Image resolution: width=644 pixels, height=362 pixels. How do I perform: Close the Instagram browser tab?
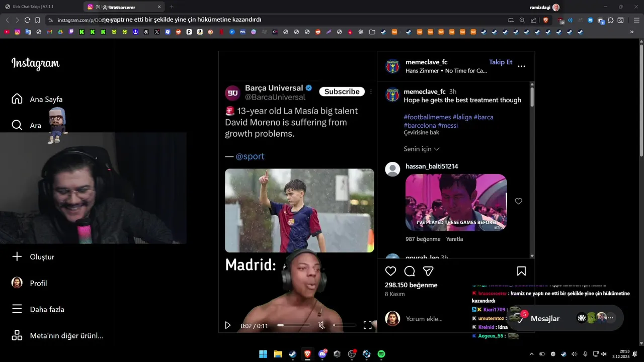(x=159, y=7)
